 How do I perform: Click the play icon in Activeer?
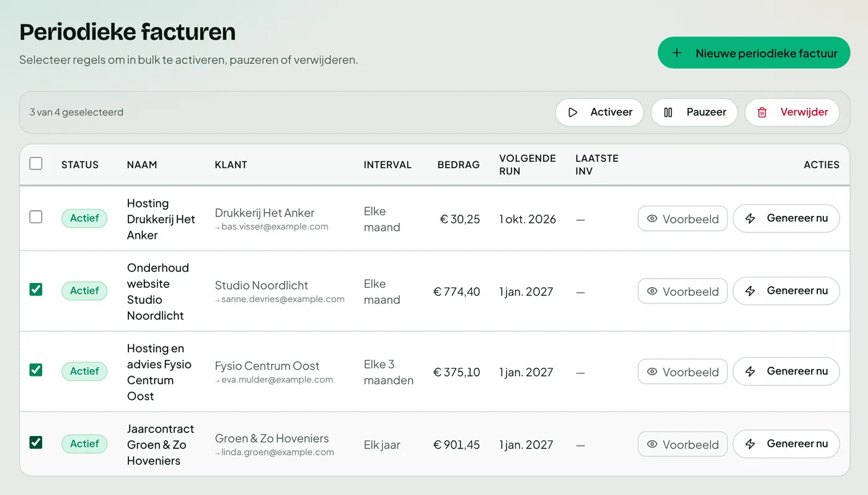pos(573,113)
